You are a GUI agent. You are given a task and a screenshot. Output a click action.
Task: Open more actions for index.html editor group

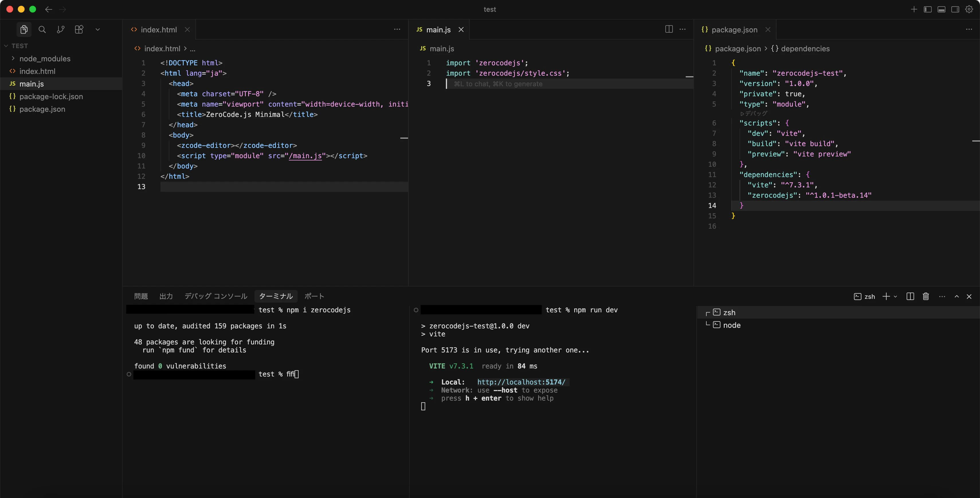coord(397,29)
